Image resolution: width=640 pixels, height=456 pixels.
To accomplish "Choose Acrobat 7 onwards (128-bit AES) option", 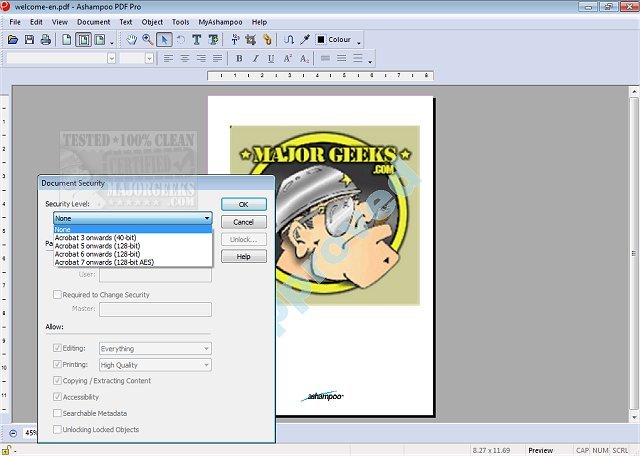I will (133, 262).
